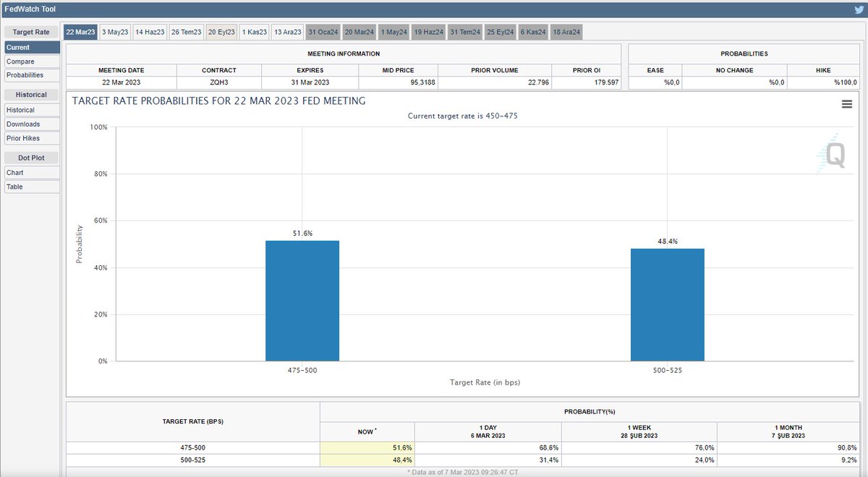Open the Prior Hikes sidebar item

32,138
